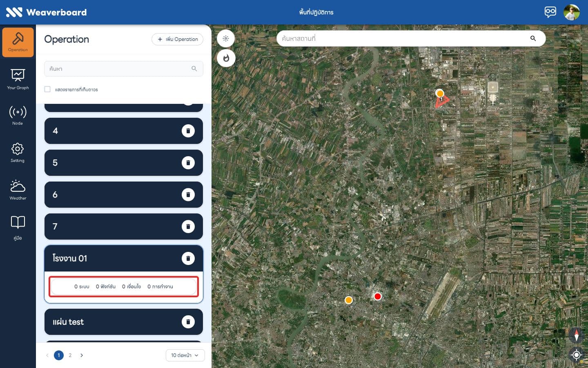Expand operation 4 card
The image size is (588, 368).
(123, 131)
